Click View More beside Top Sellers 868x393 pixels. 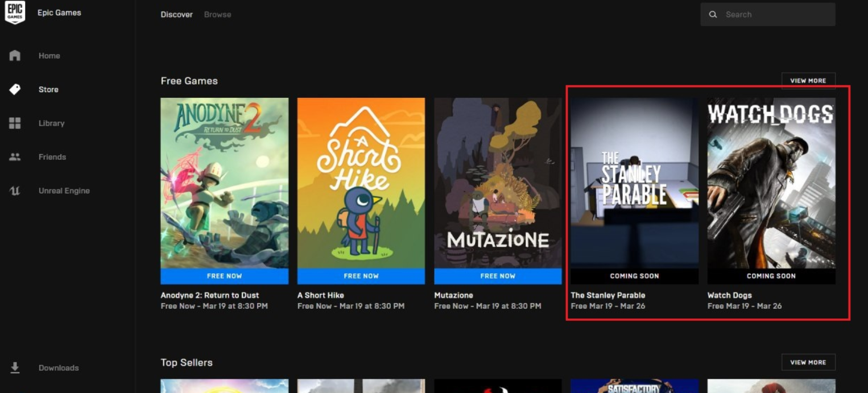(x=808, y=362)
